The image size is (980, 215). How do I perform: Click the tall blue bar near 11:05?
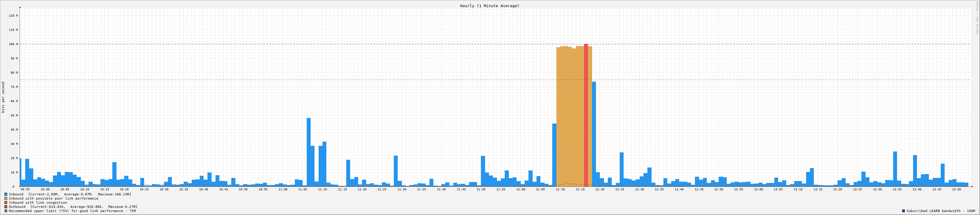[x=309, y=152]
